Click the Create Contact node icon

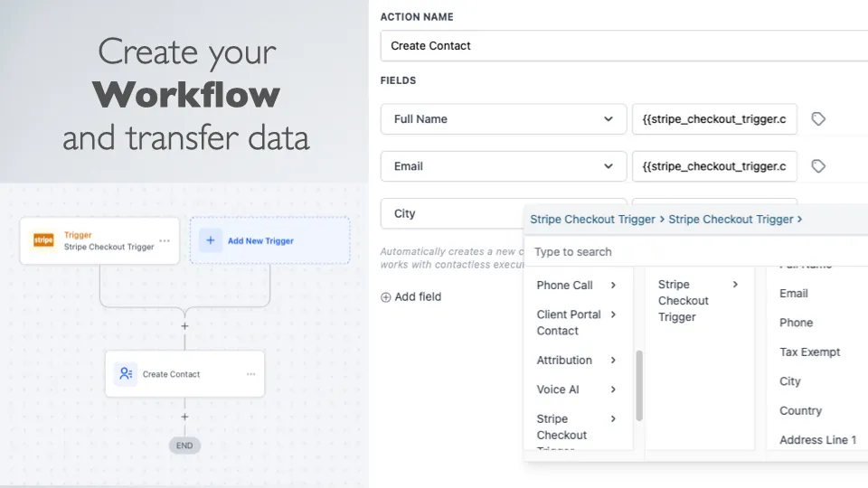point(126,374)
